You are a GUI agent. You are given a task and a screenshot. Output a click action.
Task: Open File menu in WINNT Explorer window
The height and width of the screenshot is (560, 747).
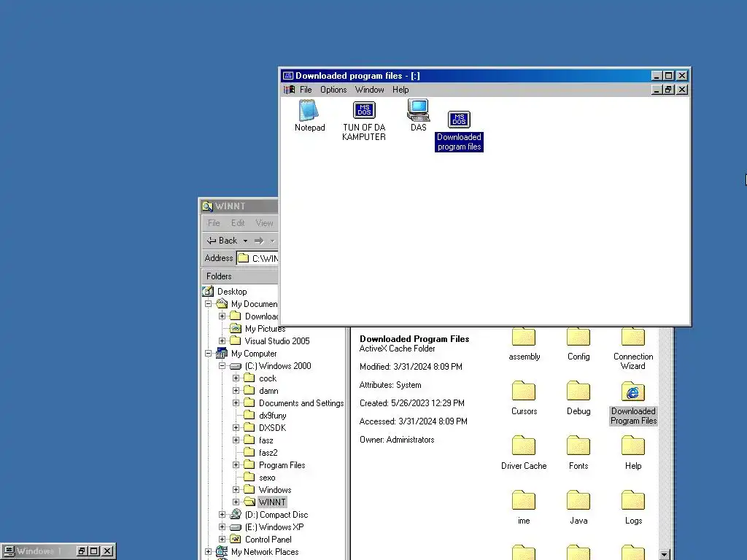pos(214,223)
